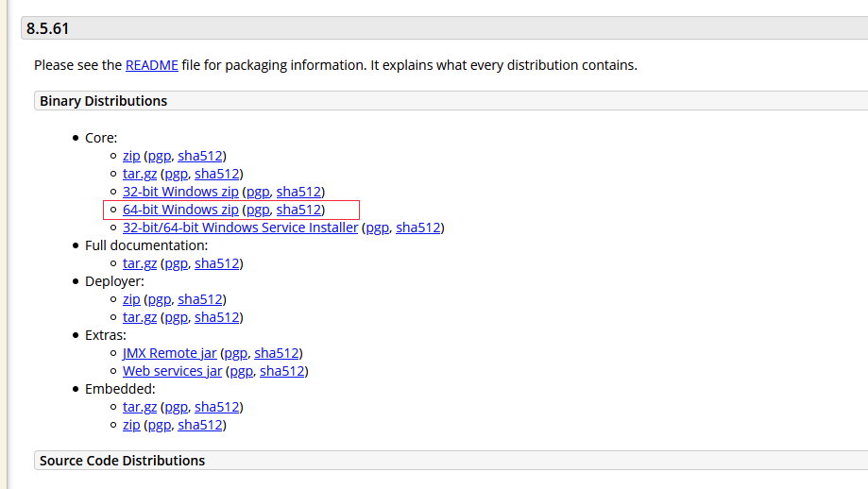The height and width of the screenshot is (489, 868).
Task: Open the README file link
Action: coord(151,65)
